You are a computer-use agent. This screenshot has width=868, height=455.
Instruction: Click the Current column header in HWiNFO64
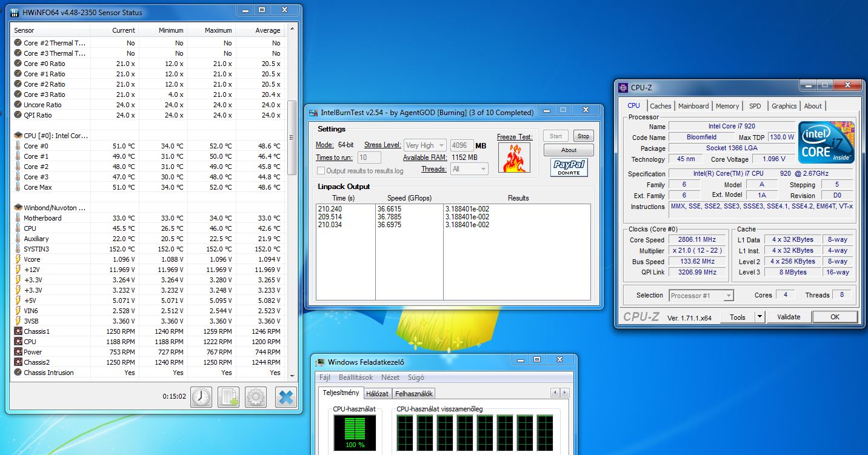[115, 30]
